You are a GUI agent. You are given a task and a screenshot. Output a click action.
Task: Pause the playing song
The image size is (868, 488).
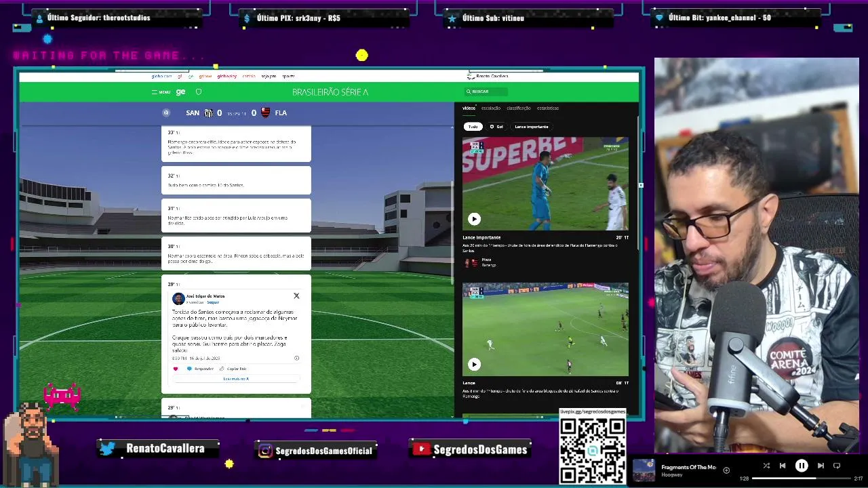point(802,466)
